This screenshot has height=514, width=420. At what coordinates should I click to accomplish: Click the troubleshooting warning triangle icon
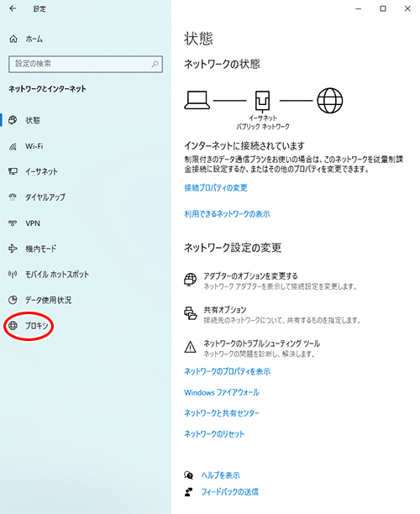pos(190,347)
